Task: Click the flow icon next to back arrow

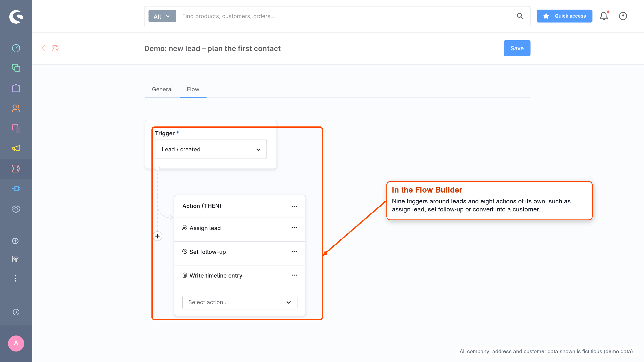Action: pos(55,48)
